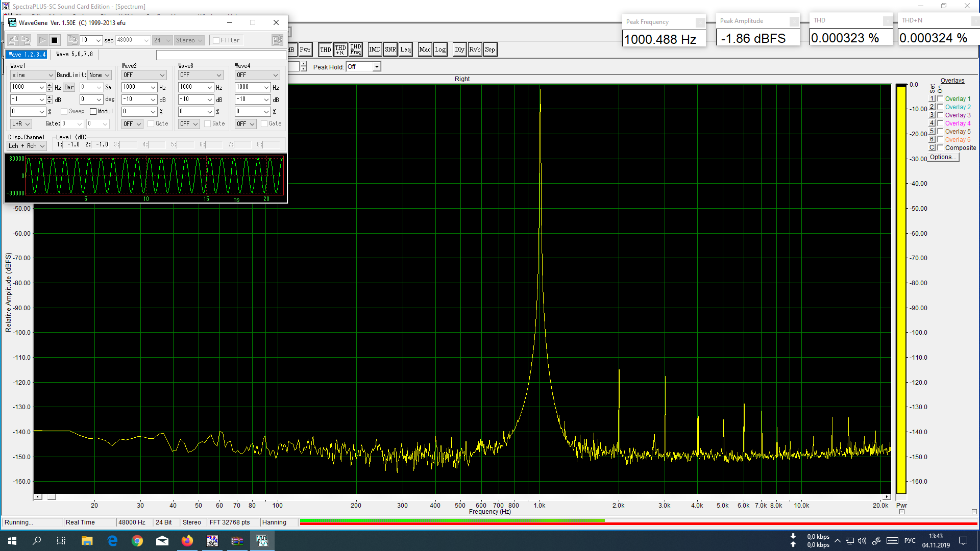
Task: Click the Windows Start button
Action: click(x=12, y=541)
